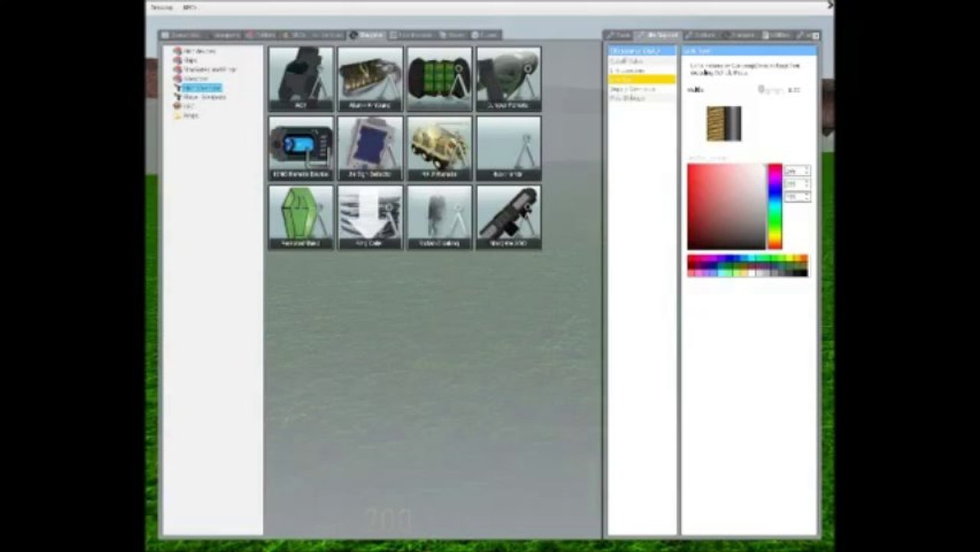Select the blue-screen remote device thumbnail
The width and height of the screenshot is (980, 552).
(x=300, y=148)
